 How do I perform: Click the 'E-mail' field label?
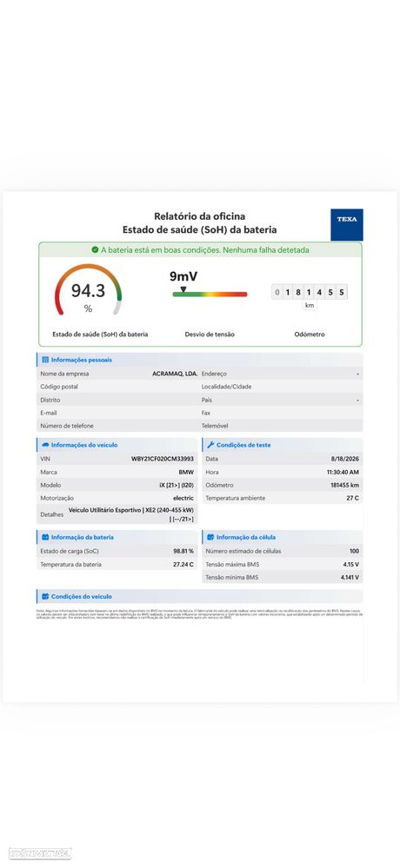49,413
